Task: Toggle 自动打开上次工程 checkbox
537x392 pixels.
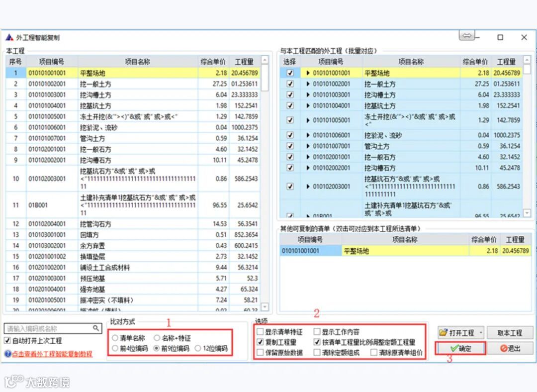Action: pyautogui.click(x=7, y=341)
